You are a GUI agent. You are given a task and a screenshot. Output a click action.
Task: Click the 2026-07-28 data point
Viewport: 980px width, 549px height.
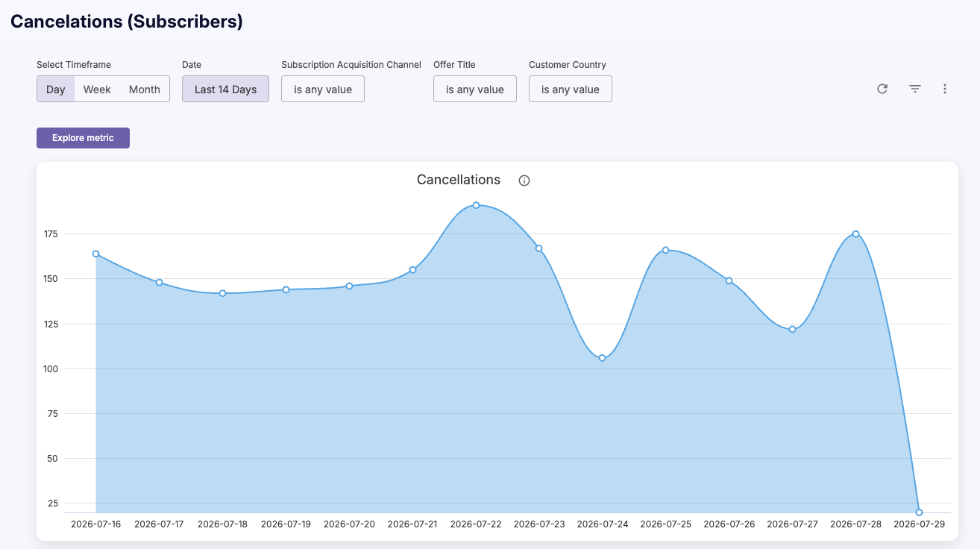(855, 234)
